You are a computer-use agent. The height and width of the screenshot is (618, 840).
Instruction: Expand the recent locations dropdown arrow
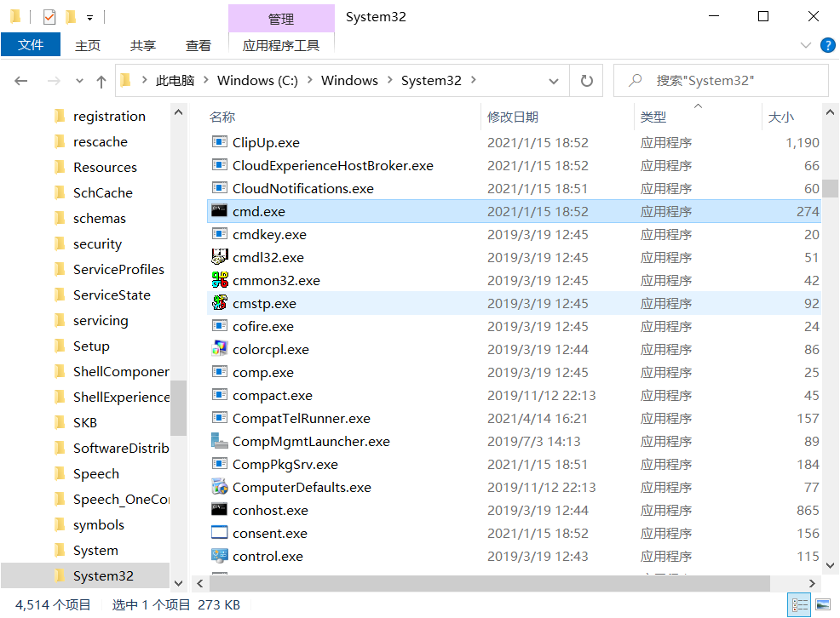click(x=79, y=81)
